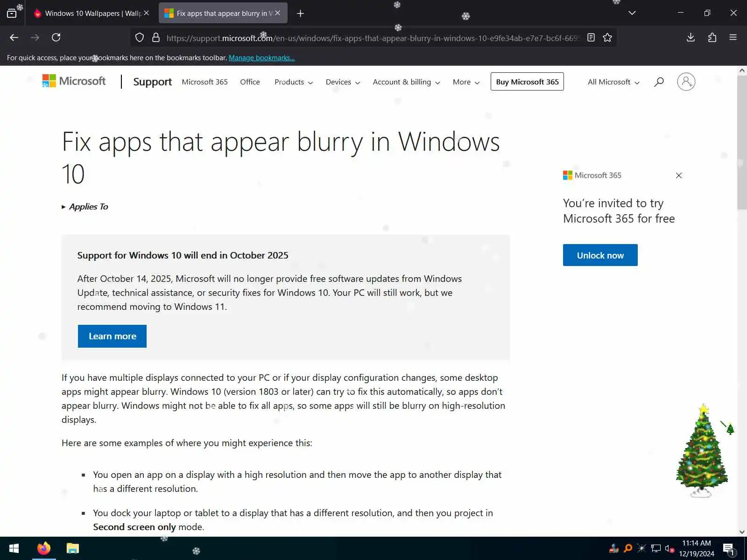Image resolution: width=747 pixels, height=560 pixels.
Task: Open a new browser tab with the plus button
Action: click(300, 14)
